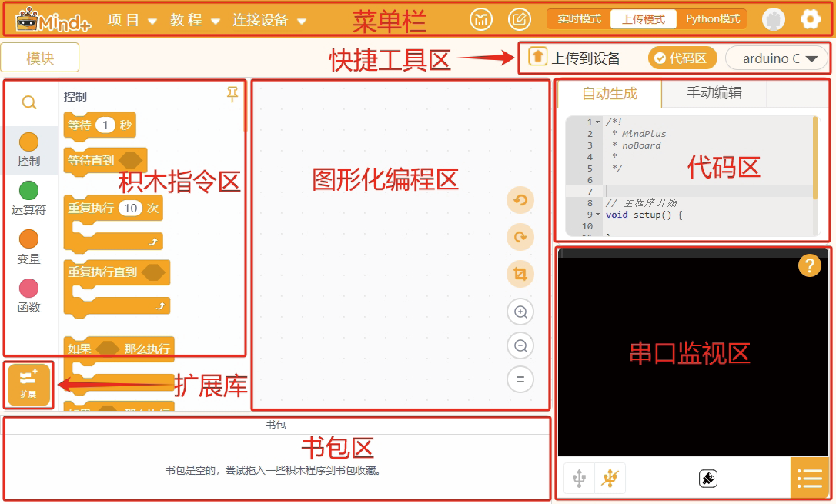The width and height of the screenshot is (836, 504).
Task: Open the arduino C language dropdown
Action: click(x=777, y=58)
